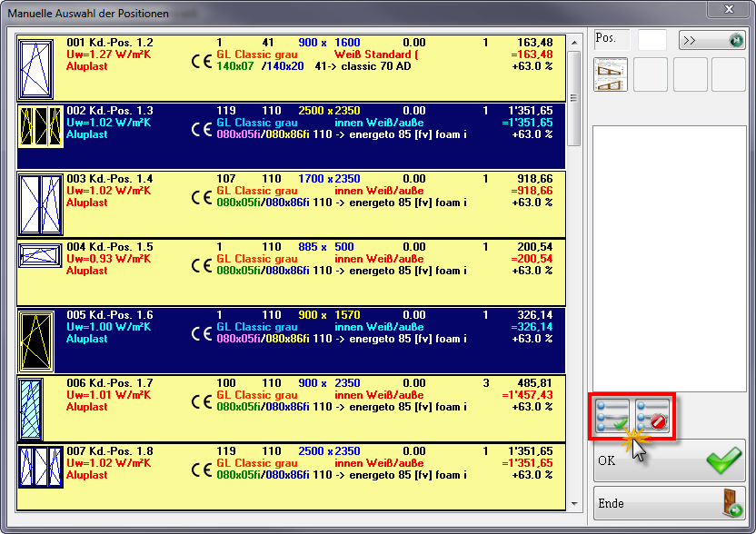Close the Manuelle Auswahl dialog
756x534 pixels.
(729, 9)
